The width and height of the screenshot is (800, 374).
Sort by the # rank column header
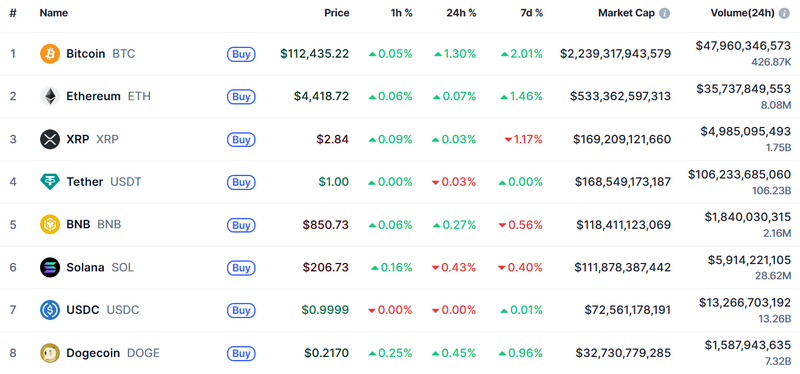(x=13, y=13)
